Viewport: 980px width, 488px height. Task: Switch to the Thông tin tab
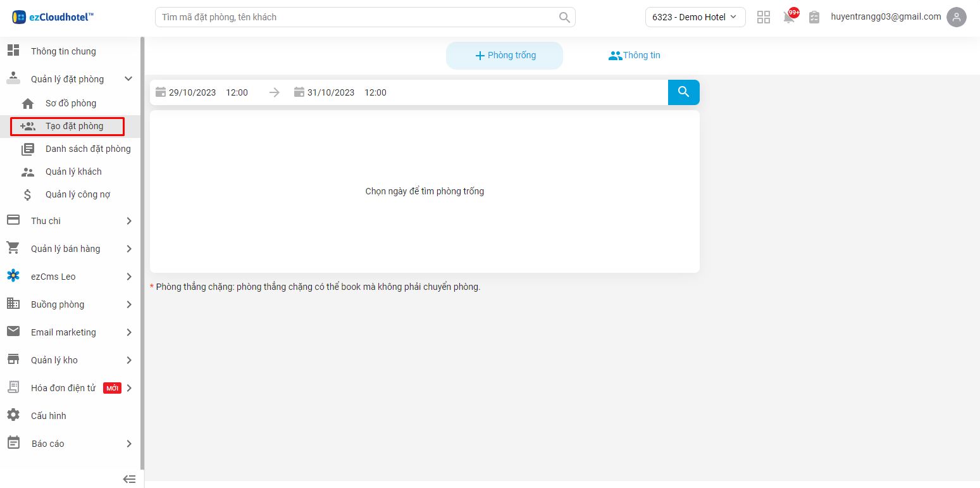click(x=634, y=56)
